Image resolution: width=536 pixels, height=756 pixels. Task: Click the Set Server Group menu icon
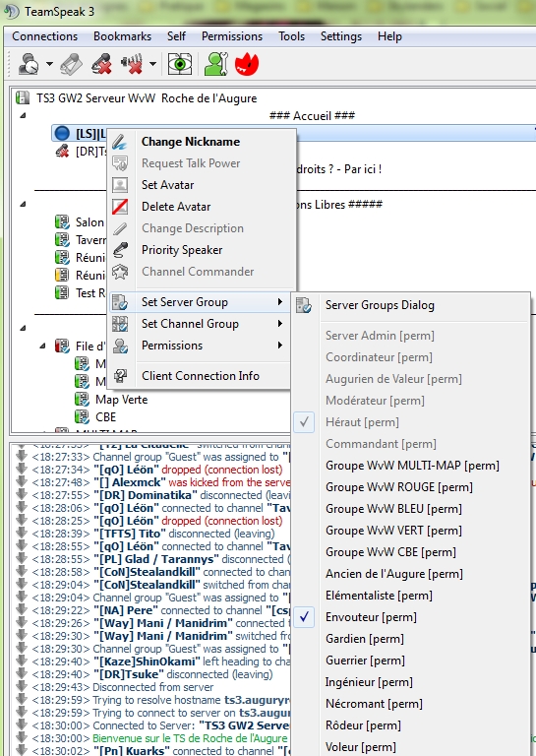(x=120, y=302)
